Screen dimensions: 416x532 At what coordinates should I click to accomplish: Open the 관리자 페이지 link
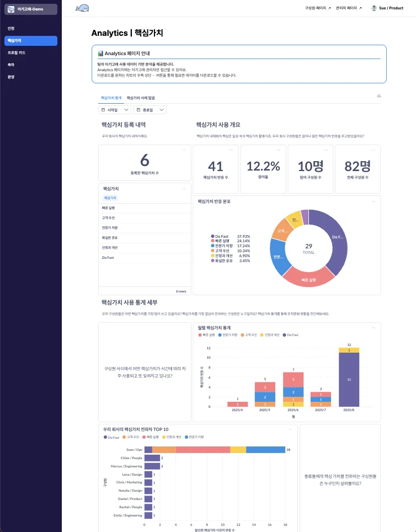[348, 8]
